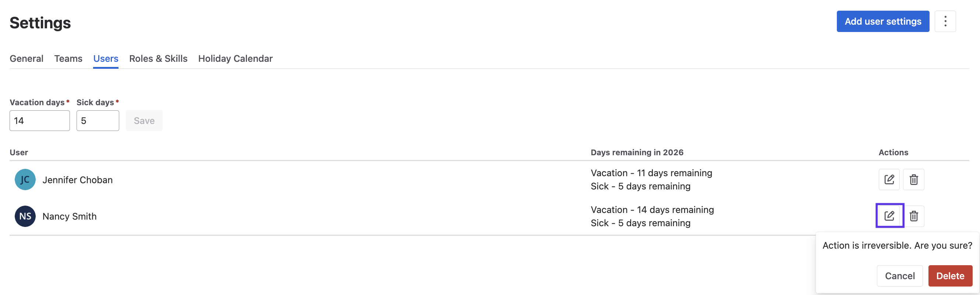Open the Teams tab
This screenshot has height=295, width=980.
tap(68, 58)
